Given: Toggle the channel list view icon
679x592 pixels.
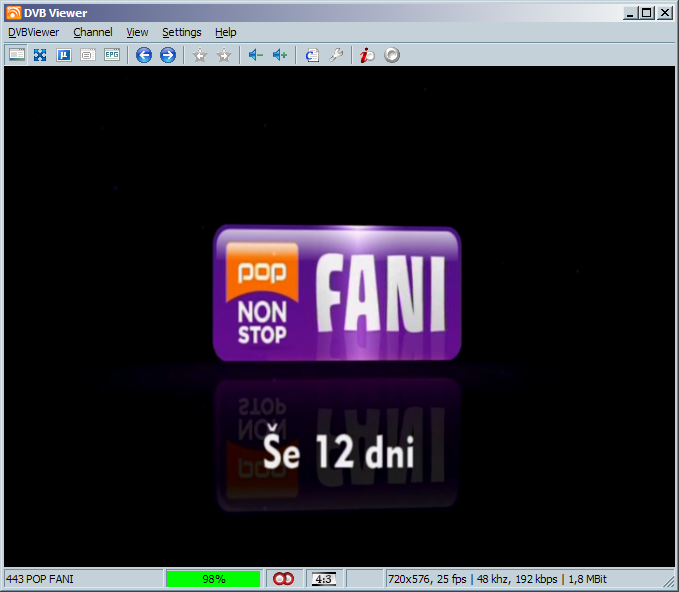Looking at the screenshot, I should (17, 55).
